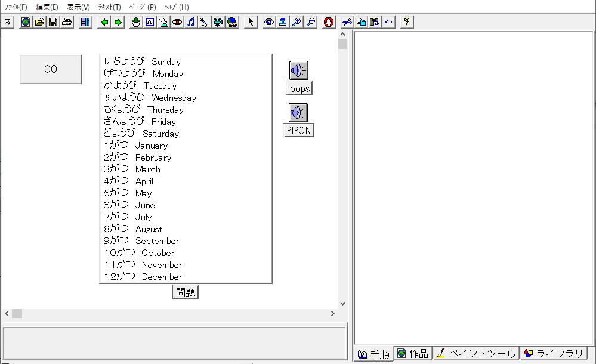Open help with the question mark icon
The width and height of the screenshot is (596, 364).
click(x=407, y=22)
